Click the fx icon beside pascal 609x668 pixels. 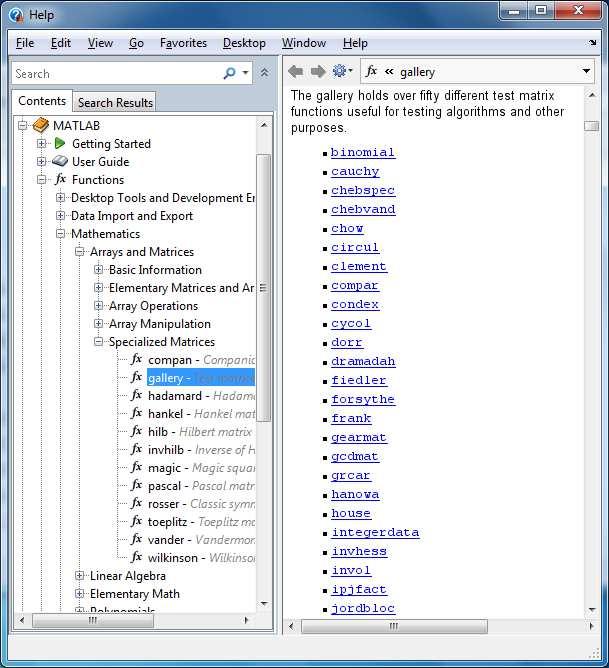(x=136, y=485)
